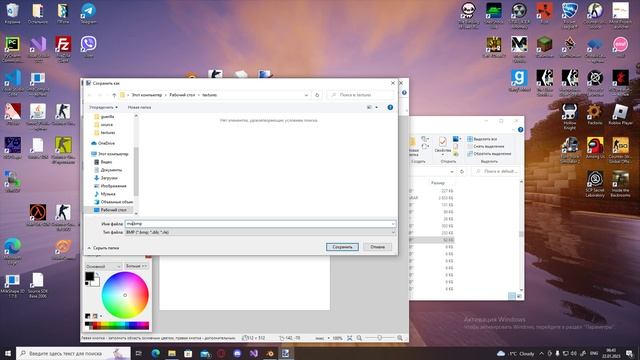This screenshot has width=640, height=360.
Task: Collapse folders with Скрыть папки
Action: pyautogui.click(x=103, y=248)
